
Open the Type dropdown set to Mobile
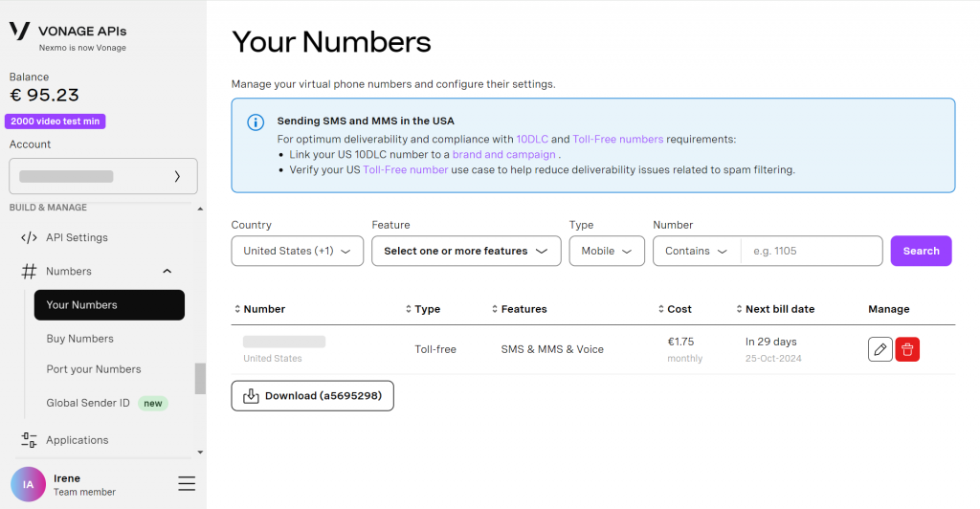coord(607,251)
